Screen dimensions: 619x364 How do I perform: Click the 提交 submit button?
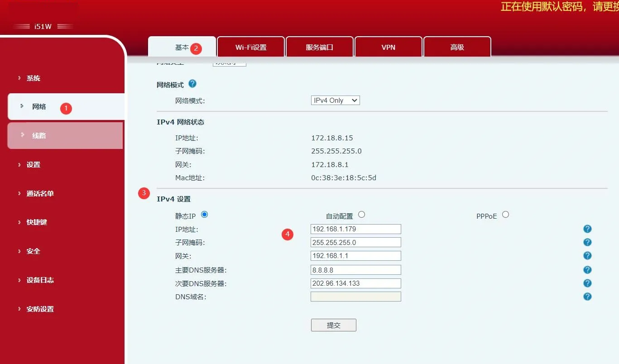(333, 325)
